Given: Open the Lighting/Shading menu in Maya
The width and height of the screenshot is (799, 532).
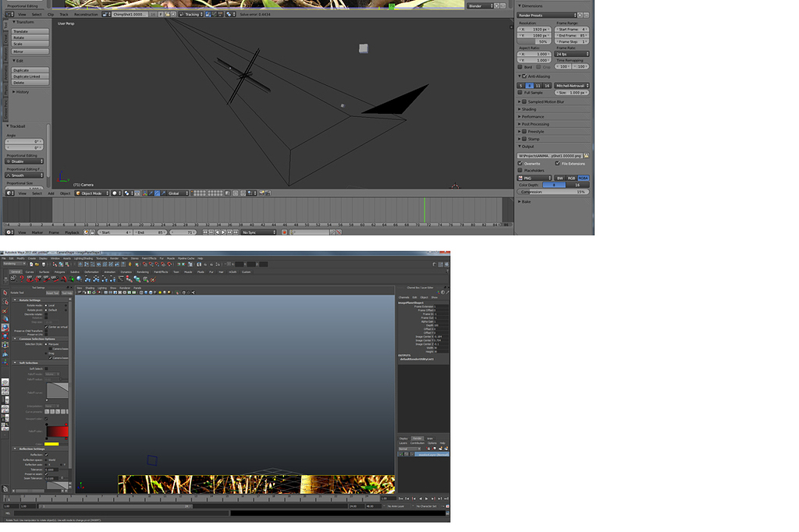Looking at the screenshot, I should coord(83,258).
